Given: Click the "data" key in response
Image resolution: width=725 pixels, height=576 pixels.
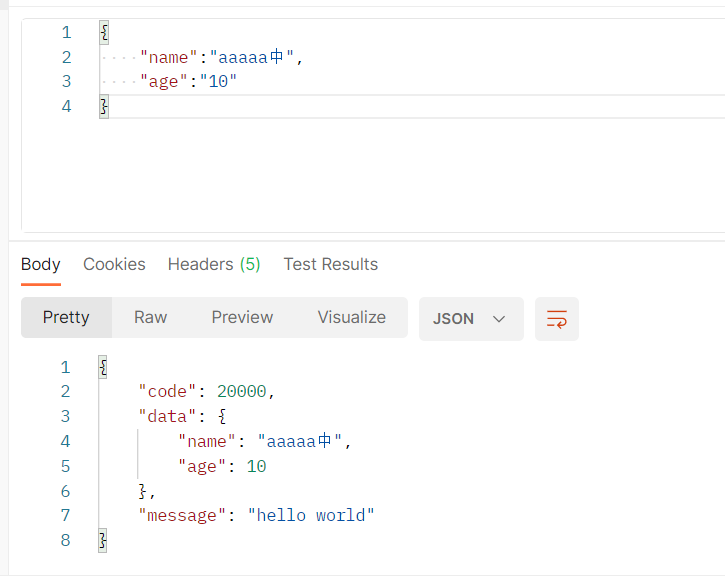Looking at the screenshot, I should (168, 416).
